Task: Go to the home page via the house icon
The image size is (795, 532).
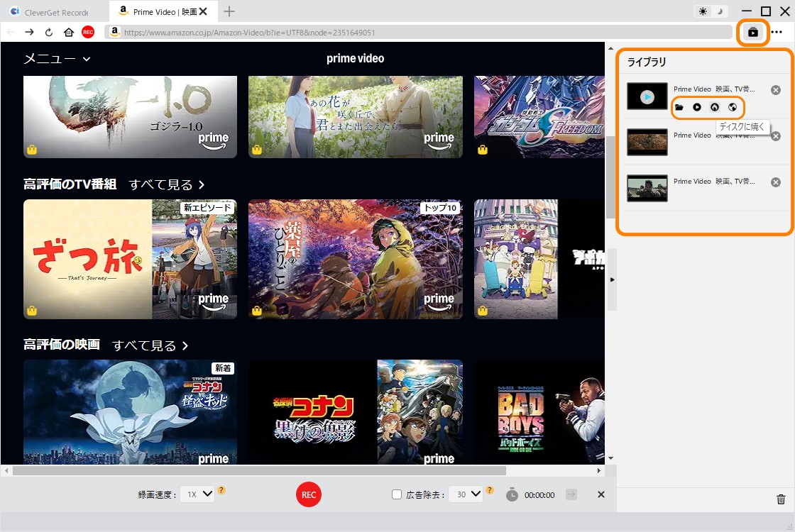Action: coord(68,33)
